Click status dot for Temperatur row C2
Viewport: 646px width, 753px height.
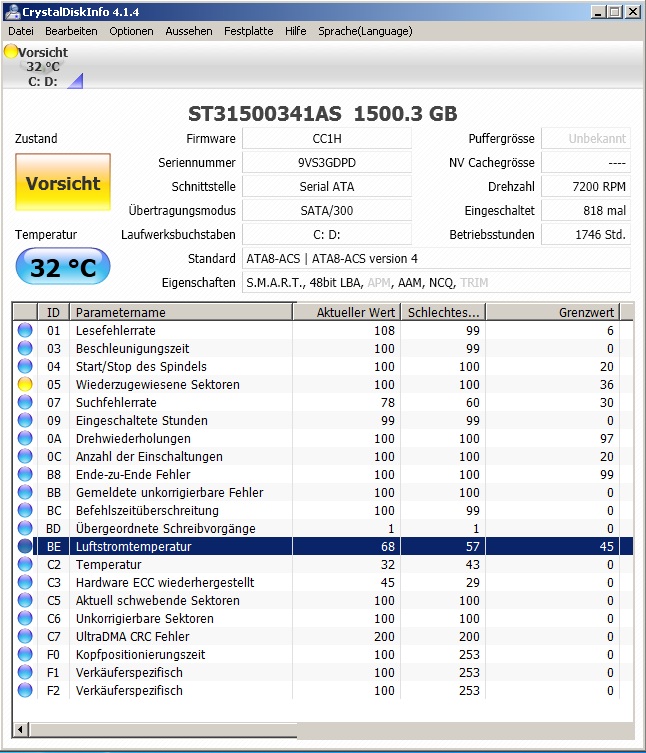click(x=25, y=564)
